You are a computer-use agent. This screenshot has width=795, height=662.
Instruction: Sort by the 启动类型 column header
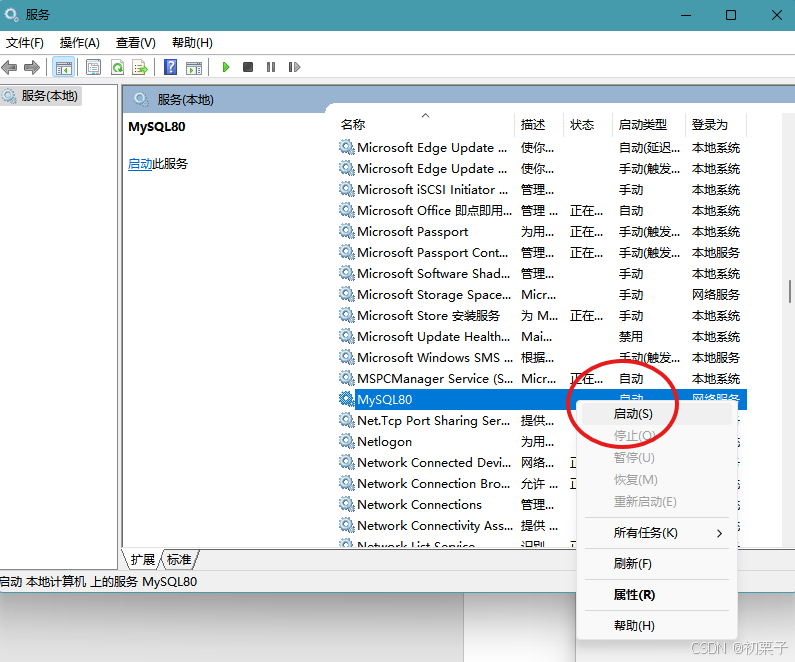pos(648,125)
